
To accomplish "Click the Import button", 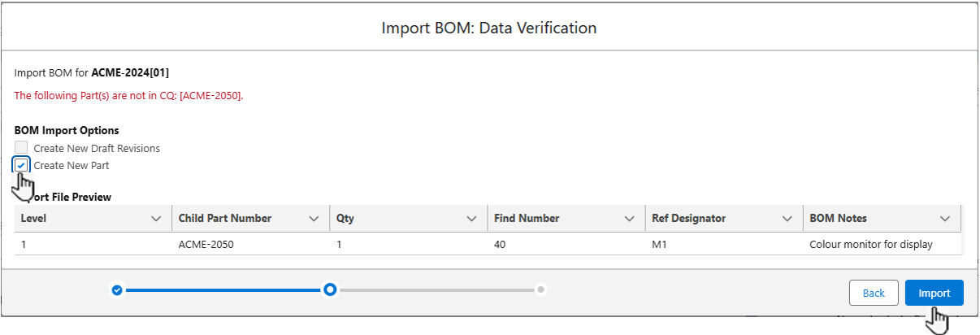I will 934,293.
